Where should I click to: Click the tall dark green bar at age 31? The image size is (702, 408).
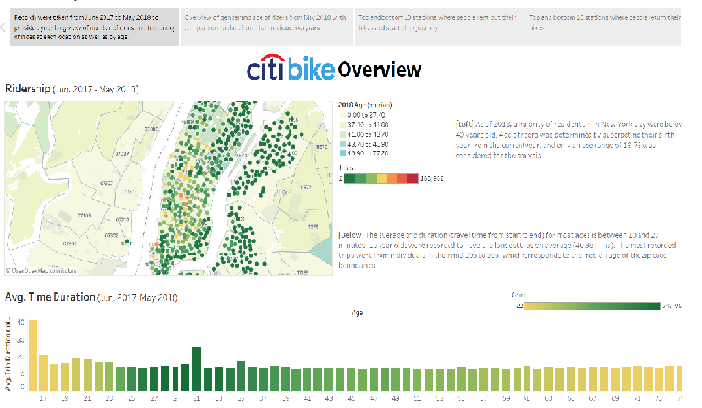click(197, 369)
